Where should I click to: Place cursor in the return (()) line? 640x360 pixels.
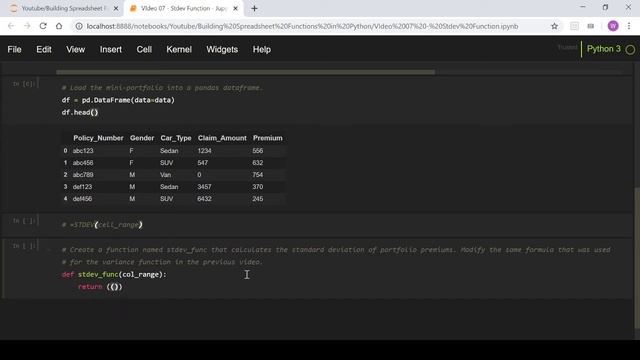[100, 287]
